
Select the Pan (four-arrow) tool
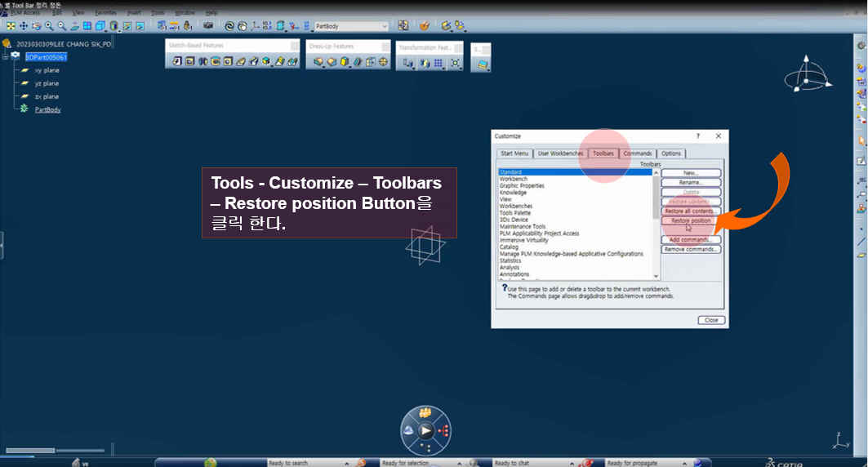(23, 26)
